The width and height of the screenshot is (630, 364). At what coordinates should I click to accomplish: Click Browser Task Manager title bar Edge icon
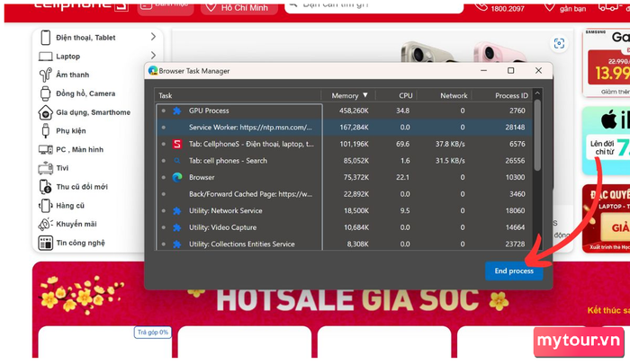click(153, 71)
